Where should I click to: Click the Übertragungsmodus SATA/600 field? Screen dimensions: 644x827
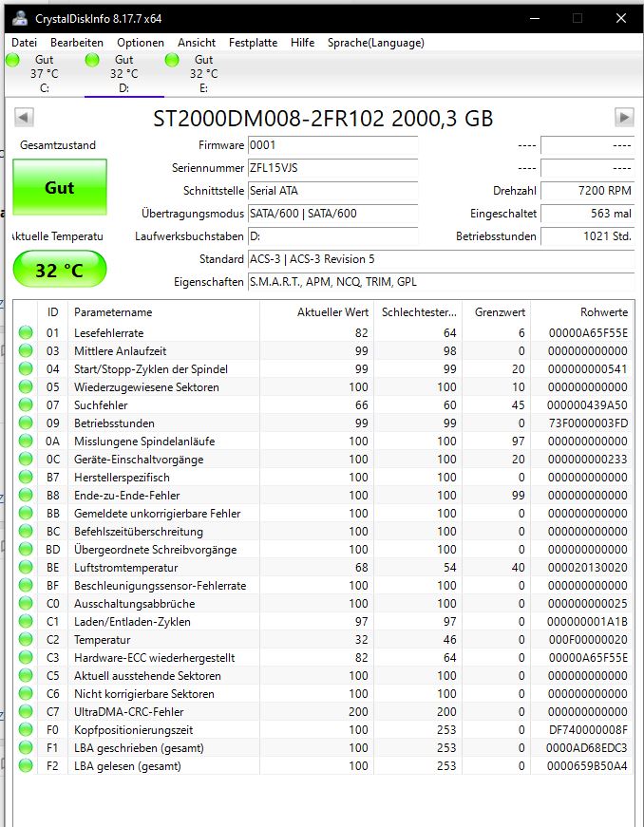point(332,214)
